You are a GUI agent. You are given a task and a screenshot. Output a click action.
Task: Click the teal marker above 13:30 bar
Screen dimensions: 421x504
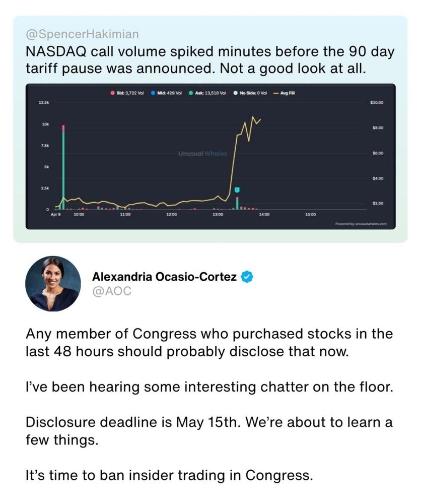(237, 190)
